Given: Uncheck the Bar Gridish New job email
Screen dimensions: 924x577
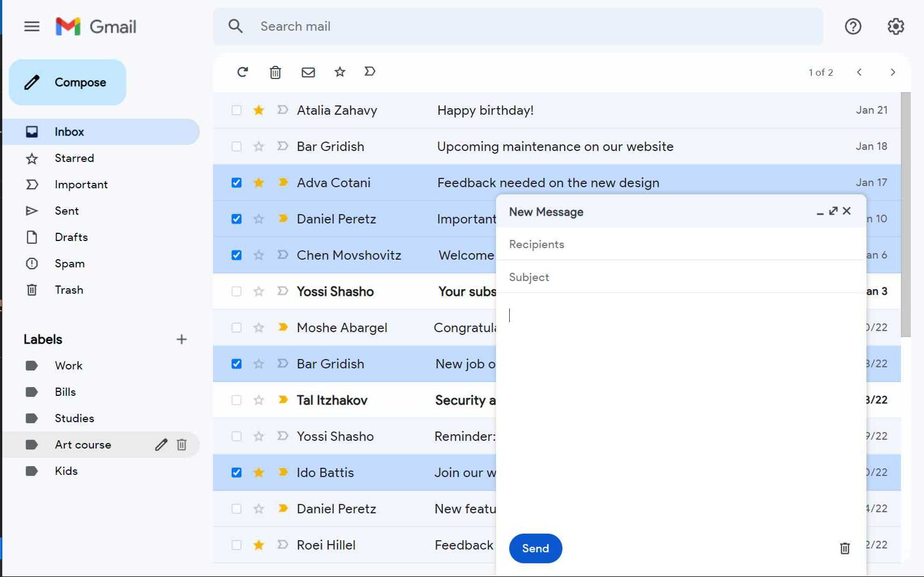Looking at the screenshot, I should 236,364.
